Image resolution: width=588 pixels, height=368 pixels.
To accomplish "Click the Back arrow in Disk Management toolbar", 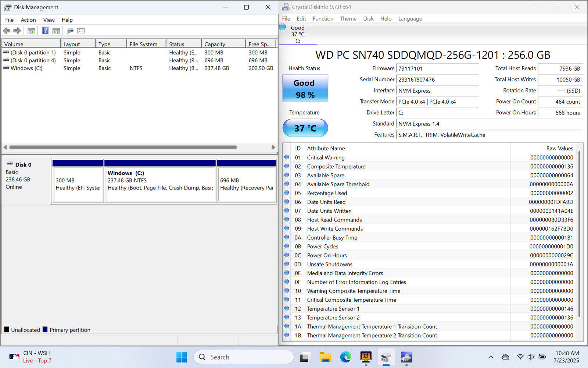I will click(7, 31).
